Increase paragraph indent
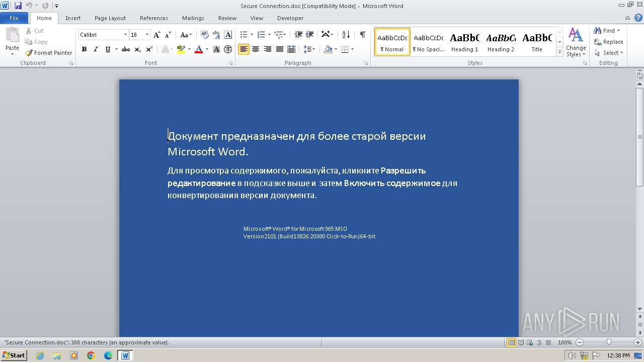Screen dimensions: 644x362 pos(310,35)
